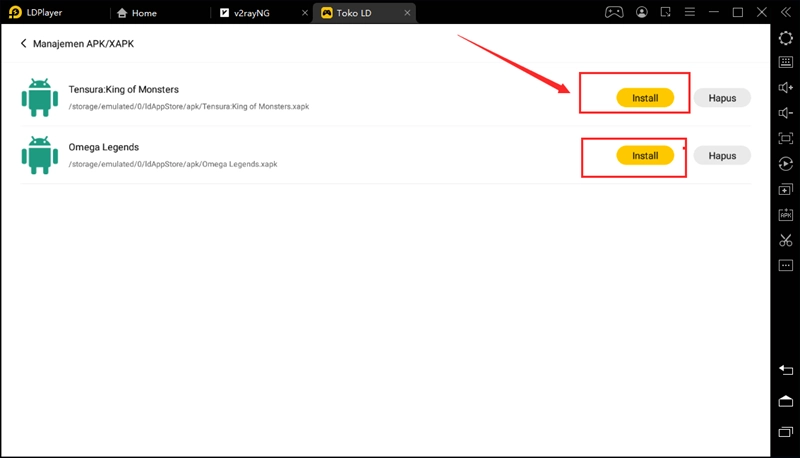The width and height of the screenshot is (800, 458).
Task: Go back from Manajemen APK/XAPK page
Action: pos(23,43)
